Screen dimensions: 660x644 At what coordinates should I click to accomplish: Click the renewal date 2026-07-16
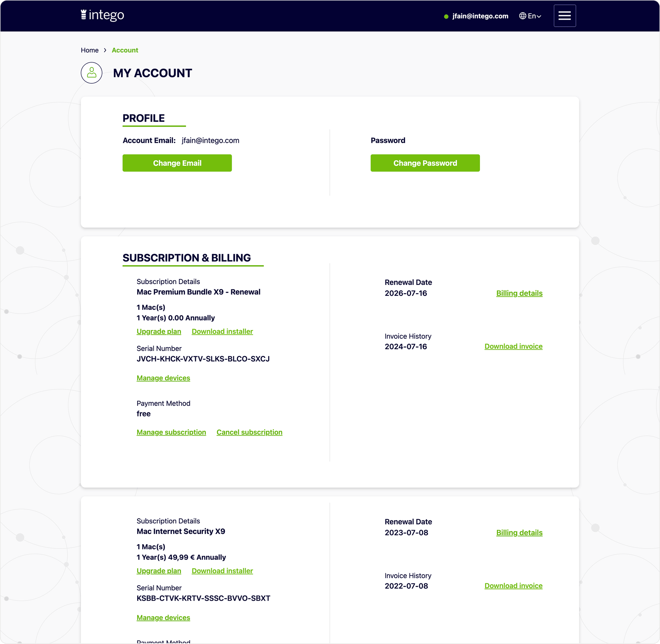point(406,293)
